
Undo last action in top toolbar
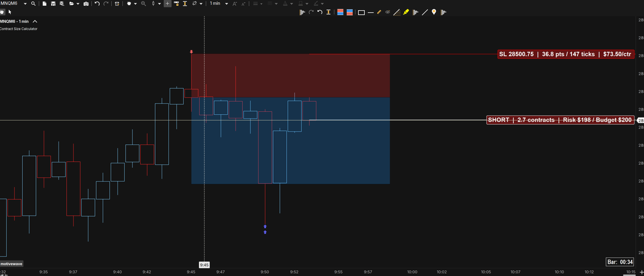tap(97, 4)
